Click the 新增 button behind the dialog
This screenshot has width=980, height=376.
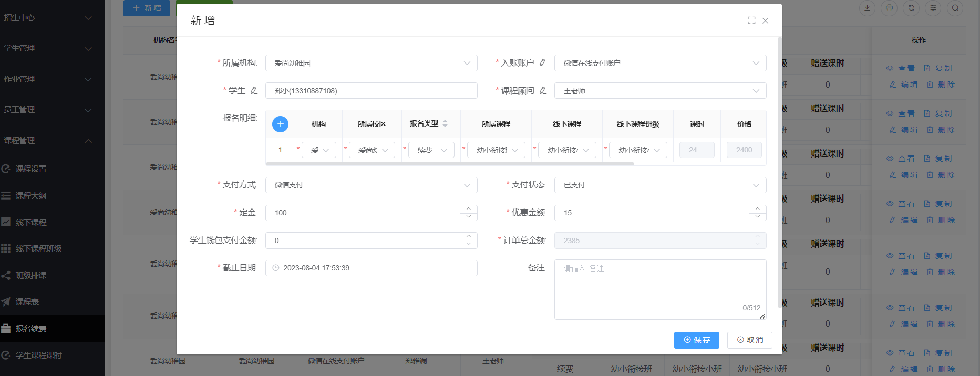[x=147, y=8]
